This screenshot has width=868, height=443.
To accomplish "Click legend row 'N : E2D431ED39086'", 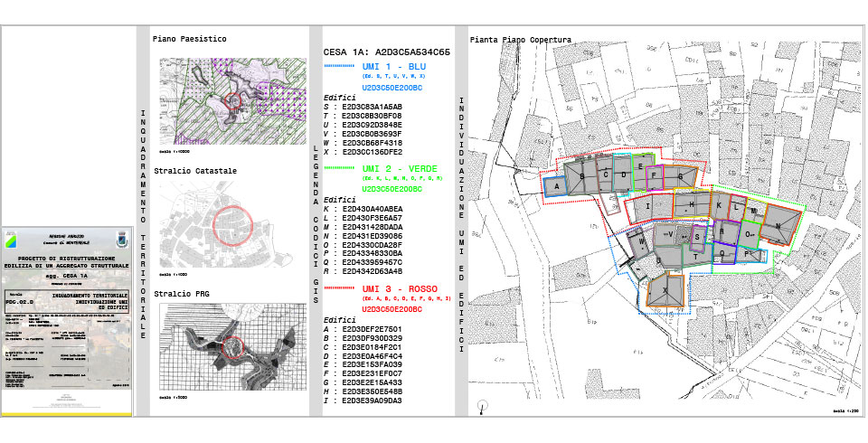I will click(x=363, y=236).
